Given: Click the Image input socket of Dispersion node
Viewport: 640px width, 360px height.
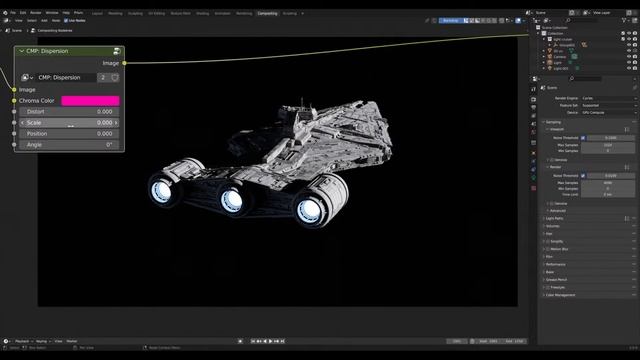Looking at the screenshot, I should [14, 90].
